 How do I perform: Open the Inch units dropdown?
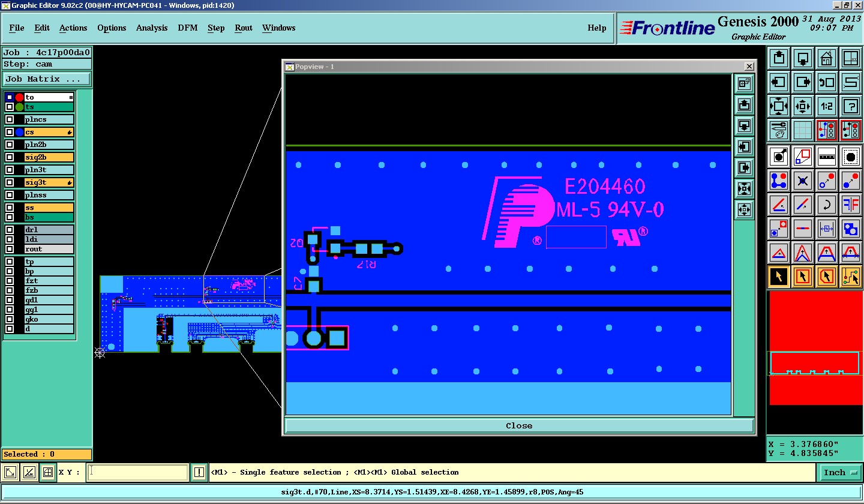pos(840,473)
